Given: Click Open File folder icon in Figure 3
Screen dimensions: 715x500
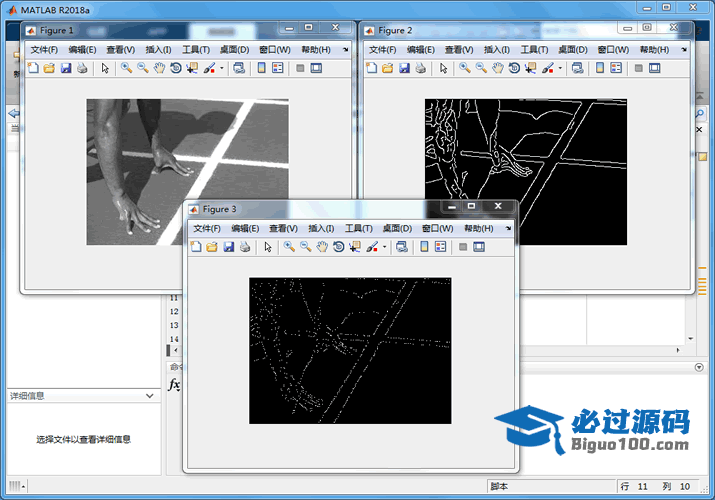Looking at the screenshot, I should (x=212, y=247).
